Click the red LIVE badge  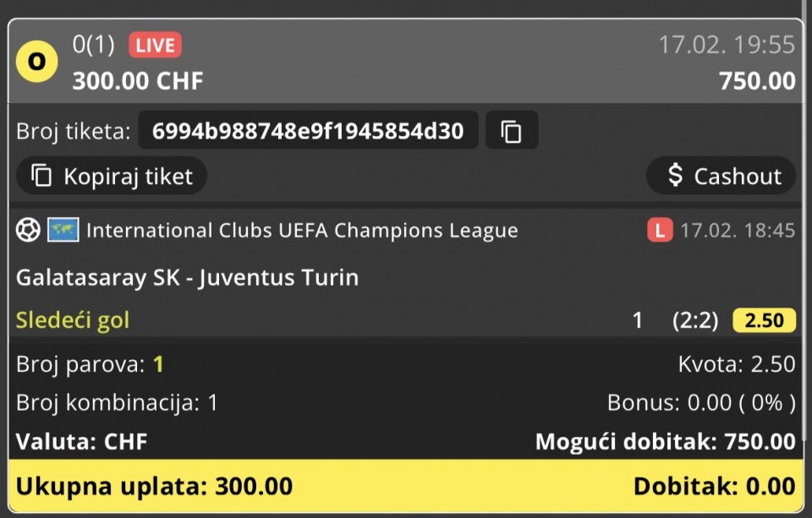[x=156, y=45]
